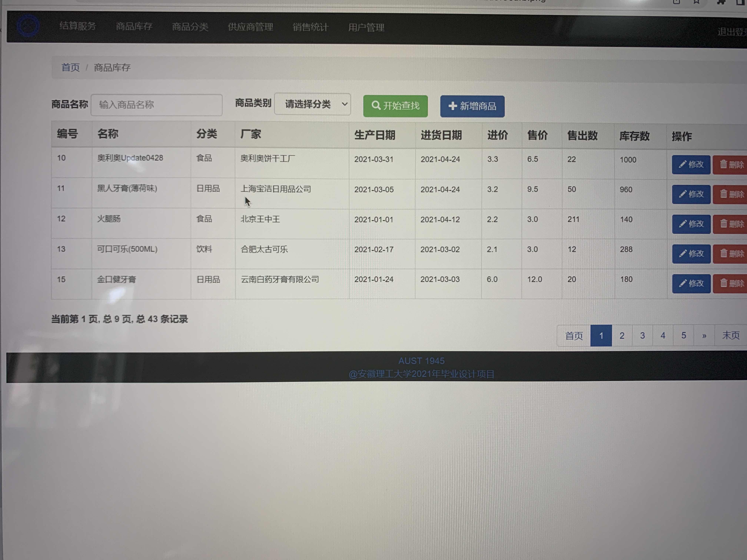
Task: Delete 金口健牙膏 product
Action: coord(730,284)
